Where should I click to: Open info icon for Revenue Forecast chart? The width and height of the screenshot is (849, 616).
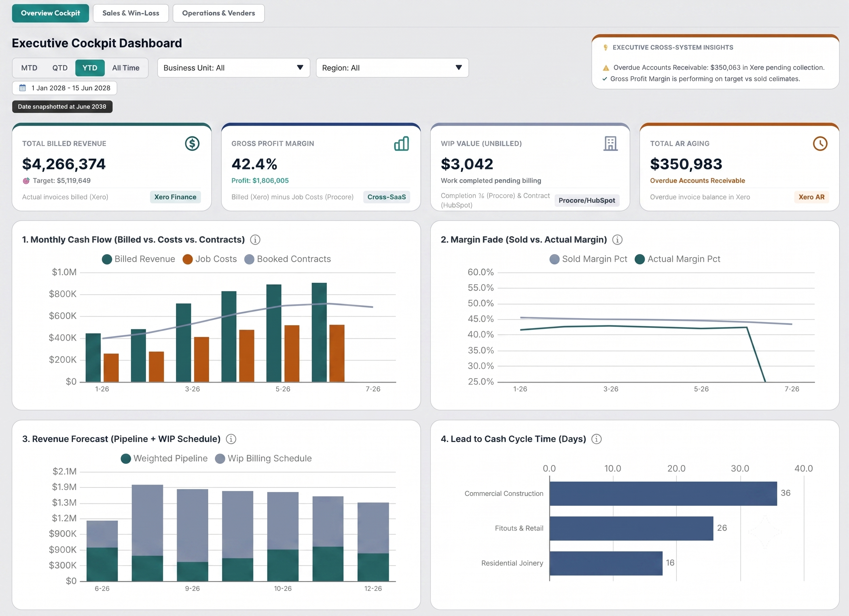[x=231, y=439]
